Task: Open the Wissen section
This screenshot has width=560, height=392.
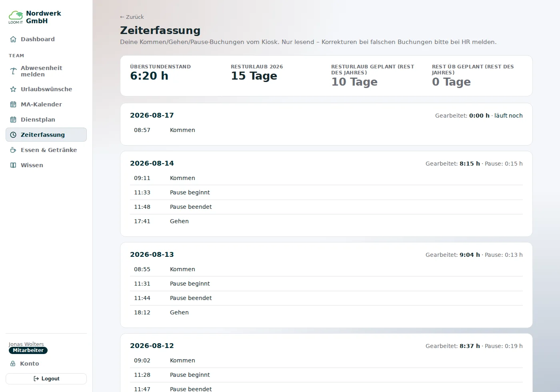Action: click(x=46, y=165)
